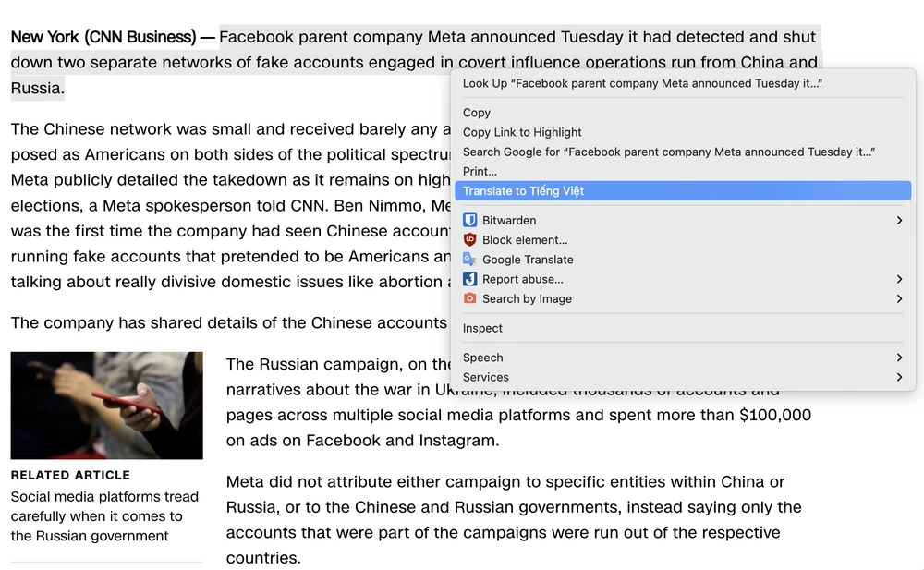Click the Bitwarden shield icon

point(469,221)
